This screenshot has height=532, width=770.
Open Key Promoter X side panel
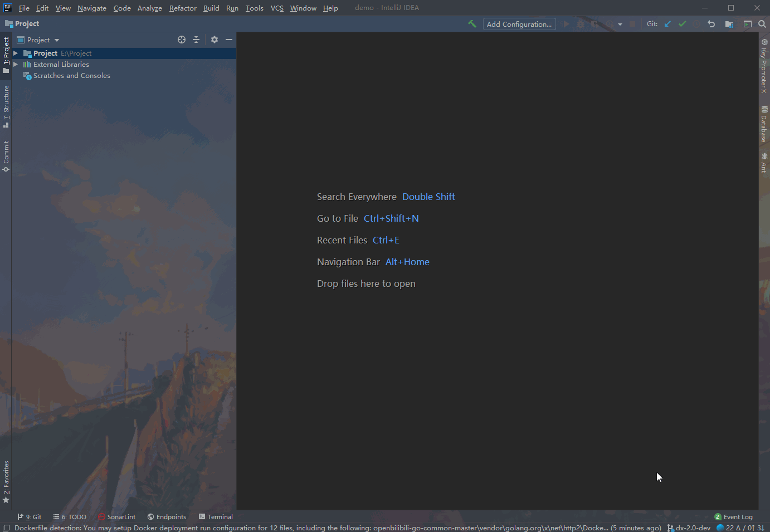click(x=764, y=66)
